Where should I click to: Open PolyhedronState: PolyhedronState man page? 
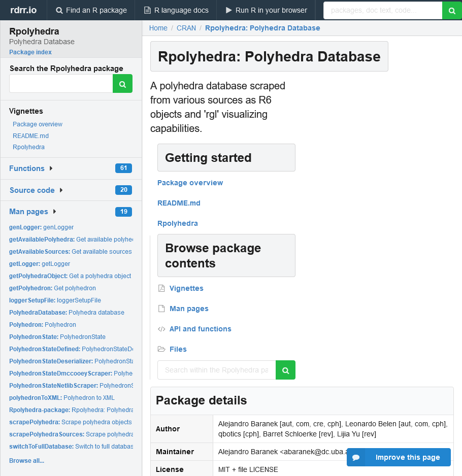pos(57,336)
